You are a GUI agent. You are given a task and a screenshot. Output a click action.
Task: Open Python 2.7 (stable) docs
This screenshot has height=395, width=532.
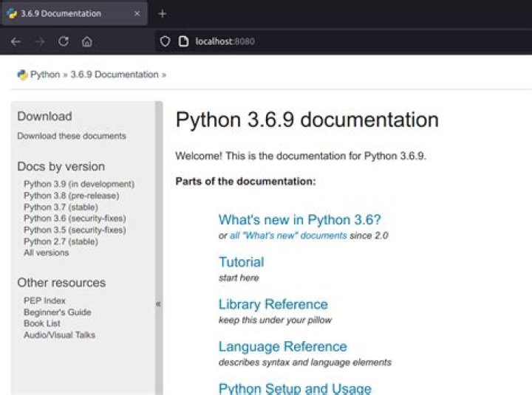(x=61, y=241)
